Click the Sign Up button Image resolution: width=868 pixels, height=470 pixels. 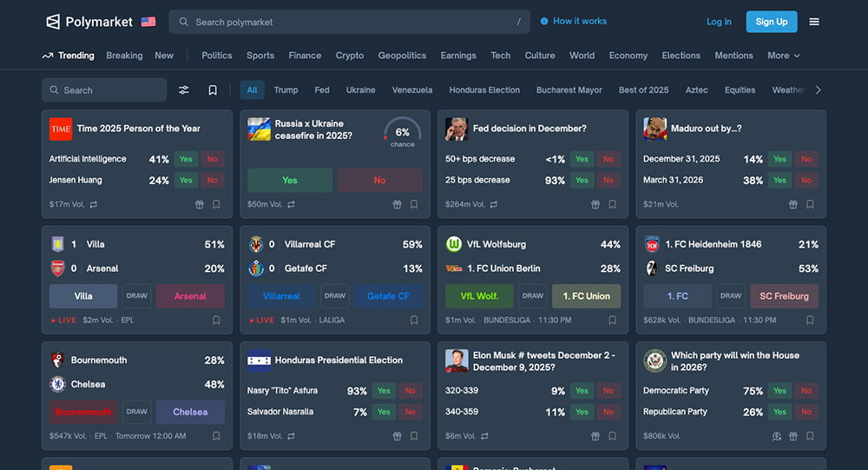coord(772,22)
